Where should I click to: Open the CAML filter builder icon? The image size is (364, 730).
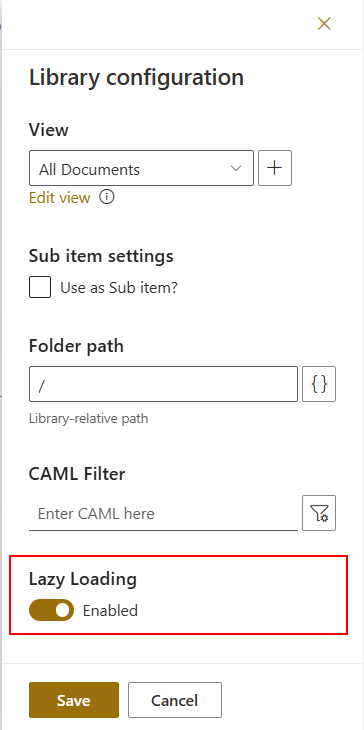(x=319, y=513)
